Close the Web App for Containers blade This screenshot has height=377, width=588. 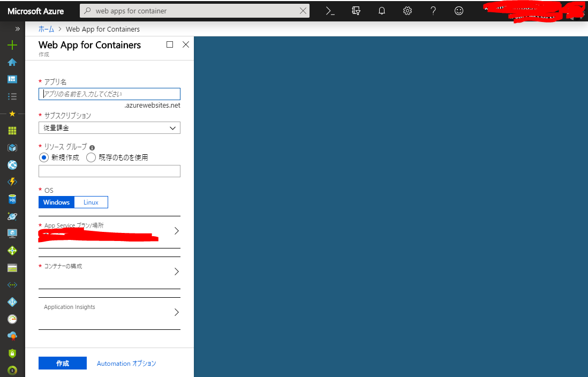point(186,44)
